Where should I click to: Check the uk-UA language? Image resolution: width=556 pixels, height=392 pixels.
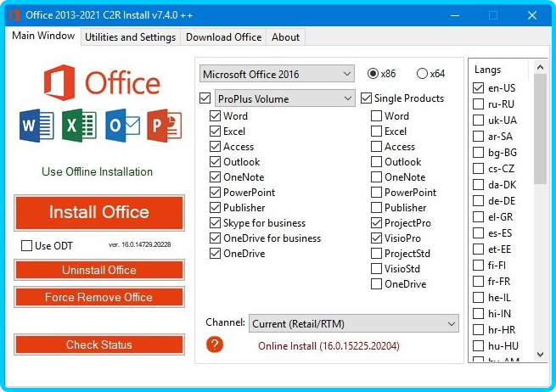tap(479, 120)
